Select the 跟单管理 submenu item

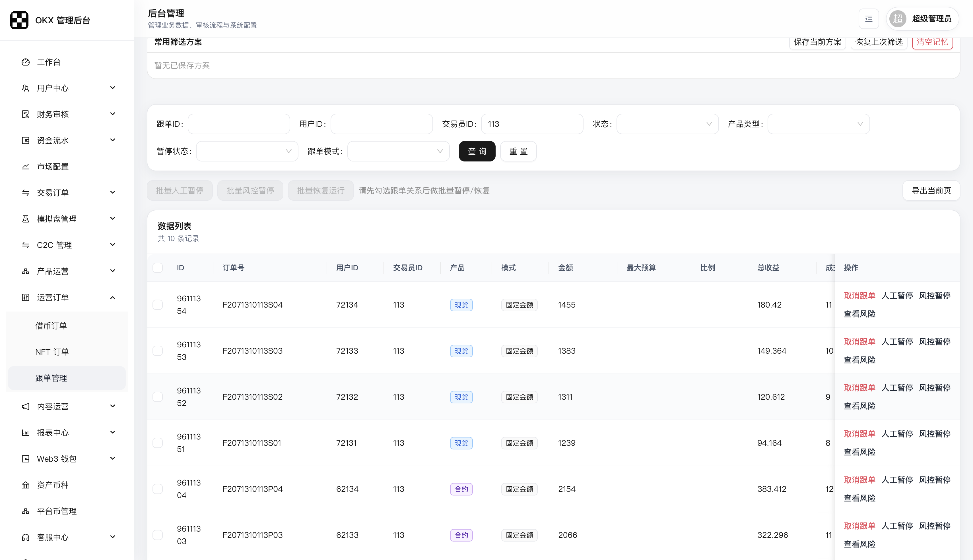pyautogui.click(x=67, y=378)
